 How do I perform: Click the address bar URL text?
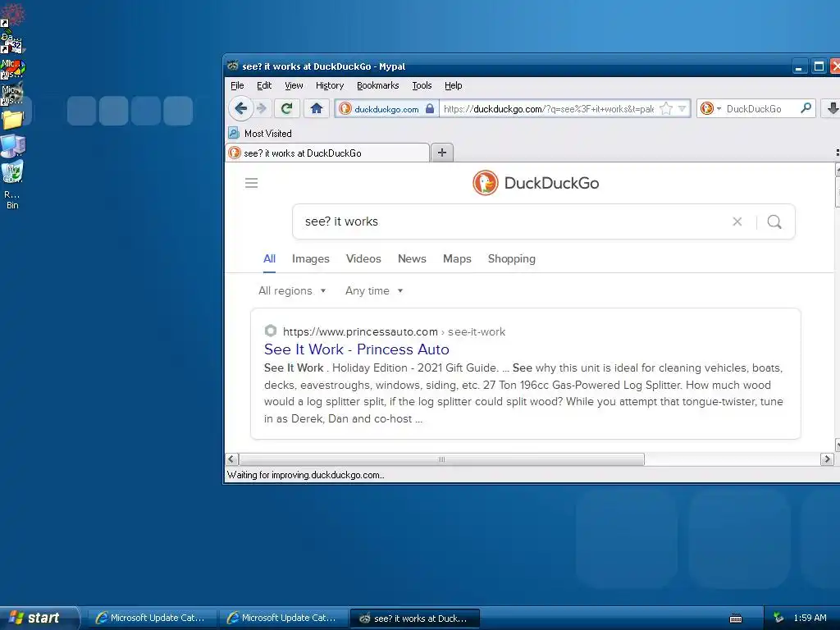[x=549, y=109]
